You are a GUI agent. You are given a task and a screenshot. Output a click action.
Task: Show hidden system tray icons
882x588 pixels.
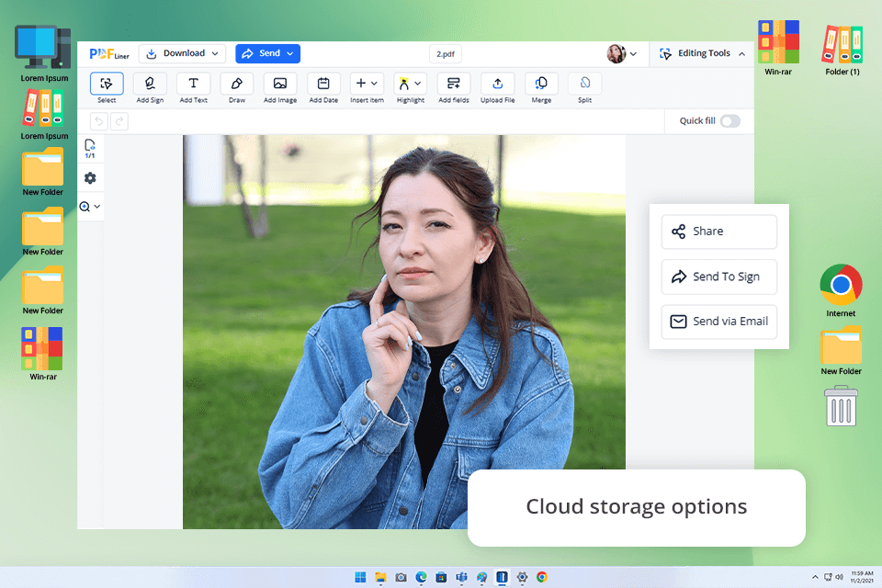(815, 577)
